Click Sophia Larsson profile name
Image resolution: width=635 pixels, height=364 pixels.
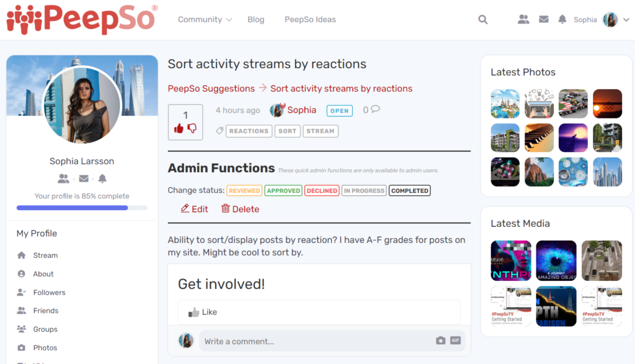coord(82,161)
